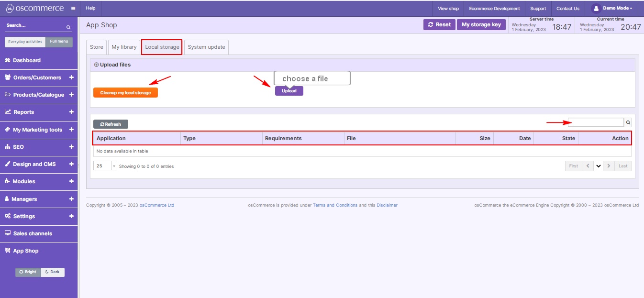644x298 pixels.
Task: Expand the SEO plus icon
Action: click(x=71, y=147)
